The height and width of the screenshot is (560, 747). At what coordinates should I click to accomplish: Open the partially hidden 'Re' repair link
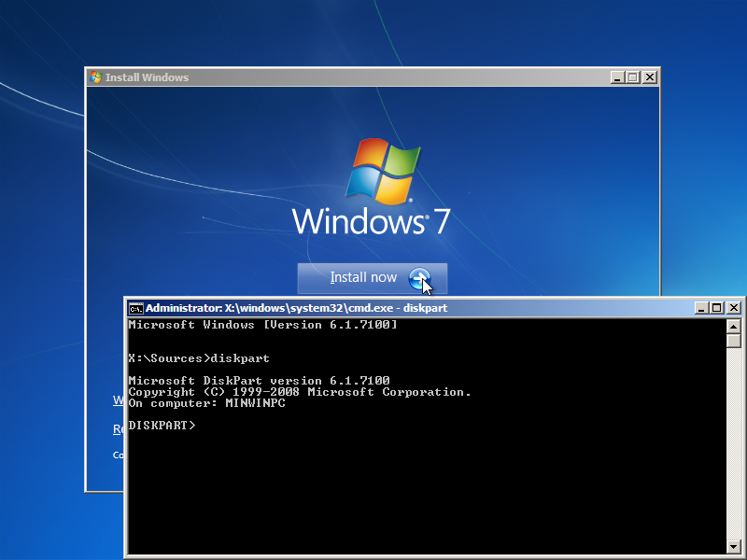pyautogui.click(x=118, y=429)
